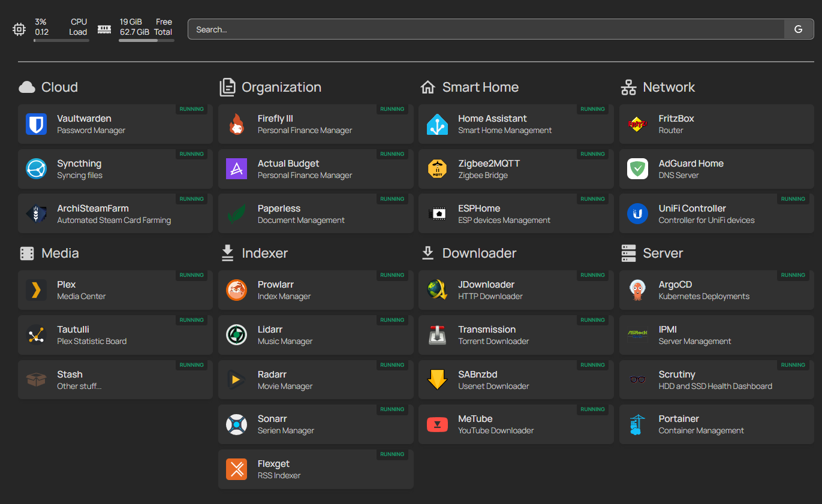The height and width of the screenshot is (504, 822).
Task: Click the 'Document Management' text
Action: [301, 221]
